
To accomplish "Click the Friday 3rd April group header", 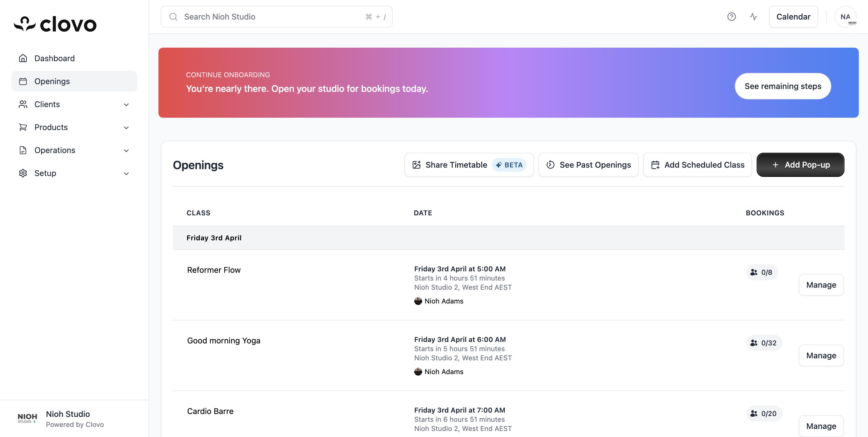I will [x=508, y=238].
